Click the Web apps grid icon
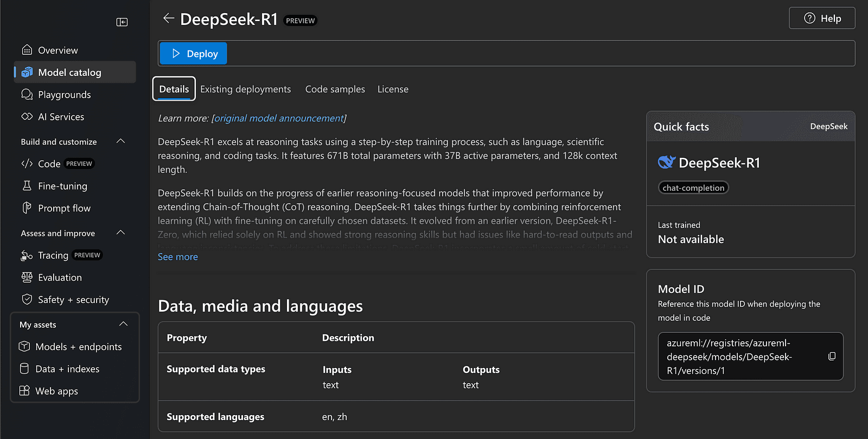Screen dimensions: 868x439 click(24, 391)
